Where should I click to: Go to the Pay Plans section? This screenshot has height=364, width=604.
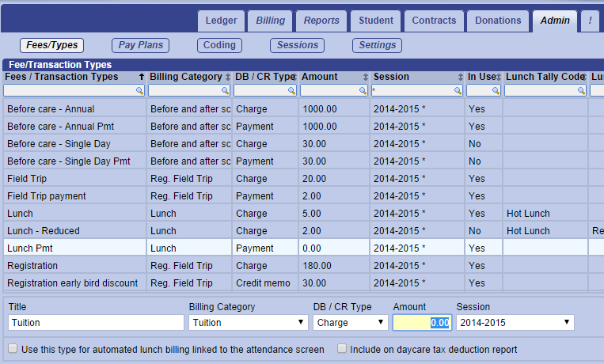point(140,46)
